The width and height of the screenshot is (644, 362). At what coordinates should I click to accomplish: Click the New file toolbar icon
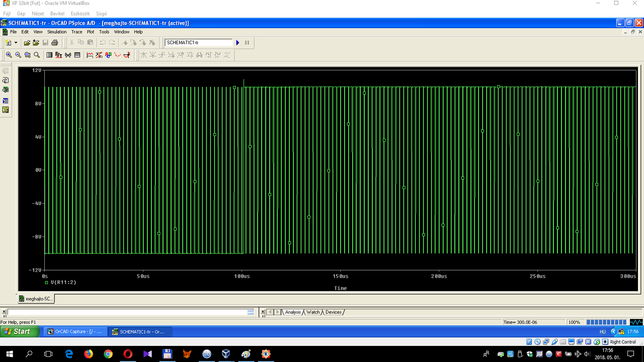point(8,43)
